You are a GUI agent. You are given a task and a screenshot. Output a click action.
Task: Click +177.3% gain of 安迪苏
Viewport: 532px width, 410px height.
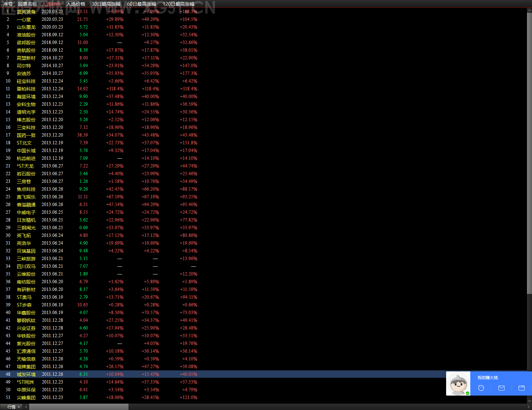pos(189,73)
